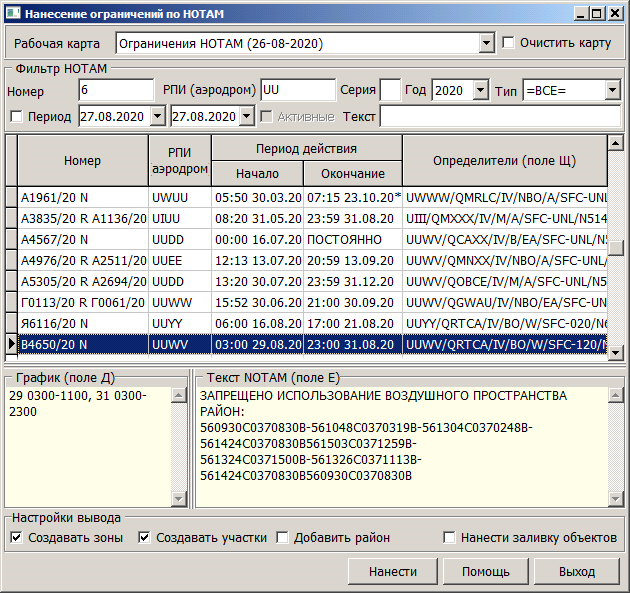Open the Рабочая карта dropdown
630x593 pixels.
click(x=486, y=44)
